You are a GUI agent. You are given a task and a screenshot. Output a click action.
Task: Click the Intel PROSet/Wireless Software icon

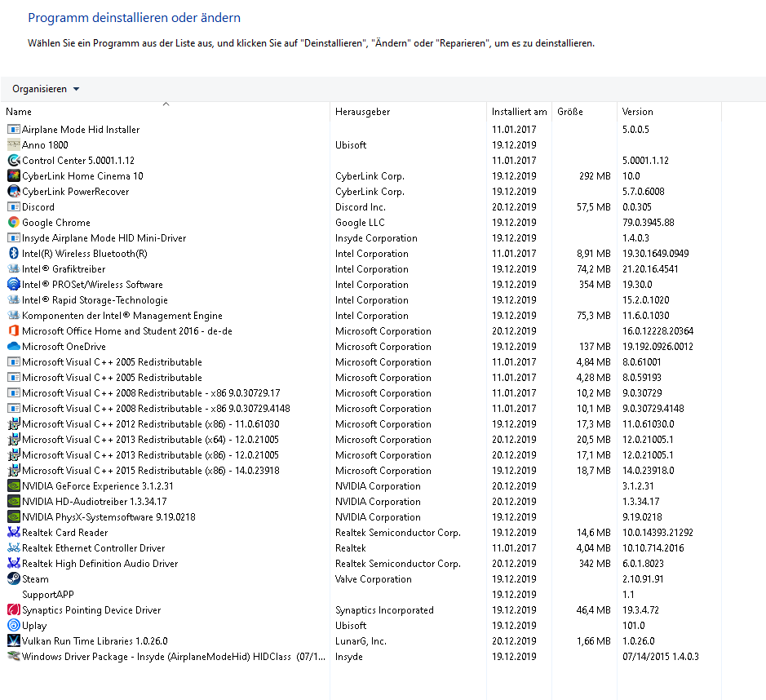click(x=14, y=285)
